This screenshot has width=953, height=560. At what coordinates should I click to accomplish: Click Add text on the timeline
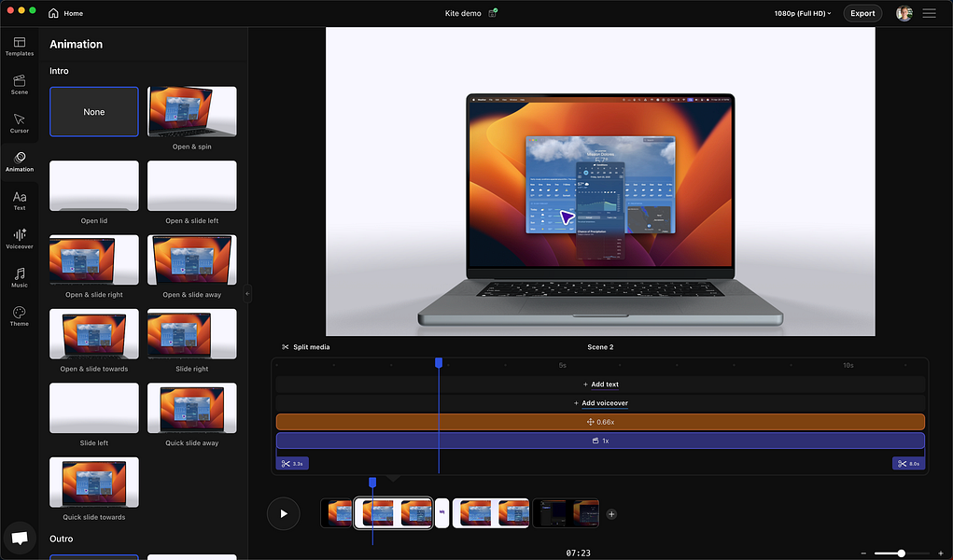[x=600, y=385]
